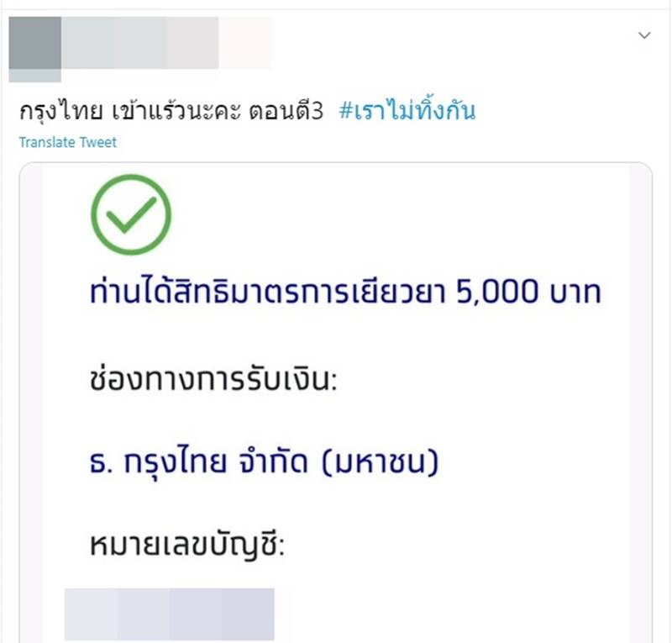672x643 pixels.
Task: Click the blurred account number field
Action: coord(170,614)
